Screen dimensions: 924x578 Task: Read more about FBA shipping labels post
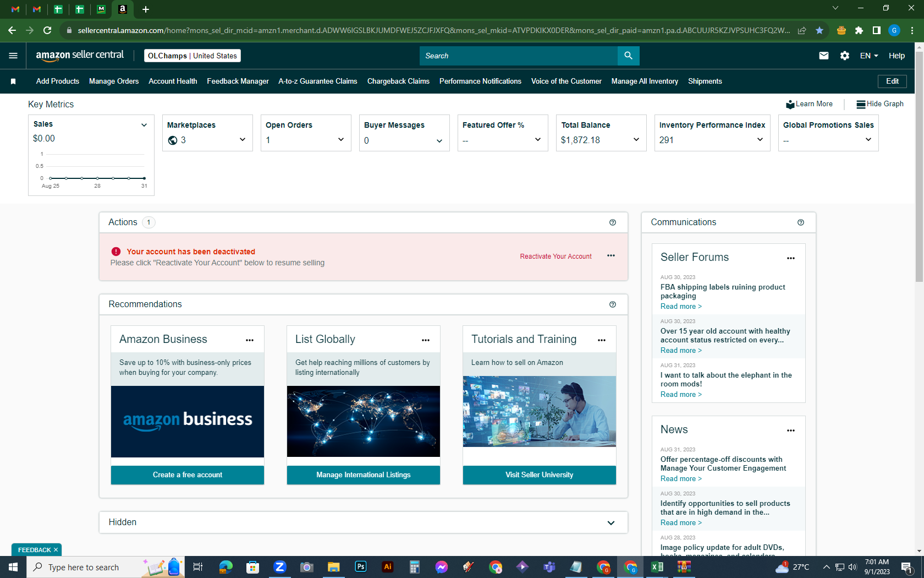click(681, 307)
